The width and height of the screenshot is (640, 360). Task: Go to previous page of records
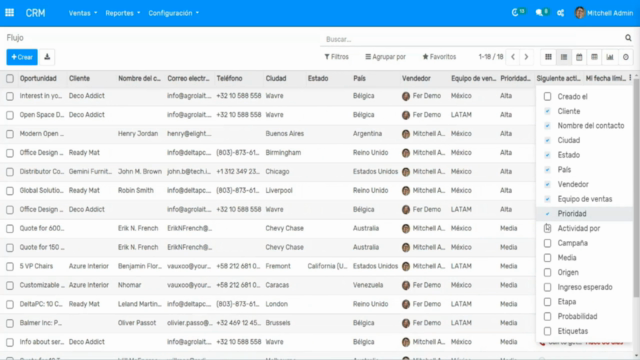(513, 57)
